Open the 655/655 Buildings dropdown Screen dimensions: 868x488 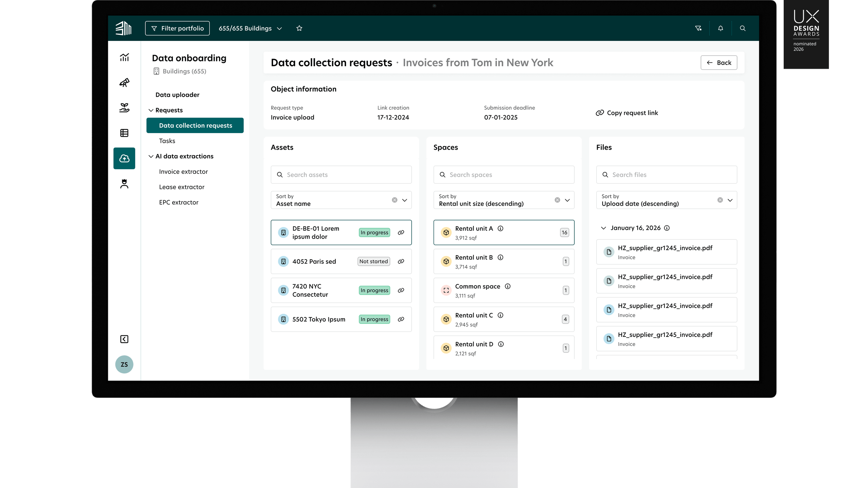pos(250,28)
